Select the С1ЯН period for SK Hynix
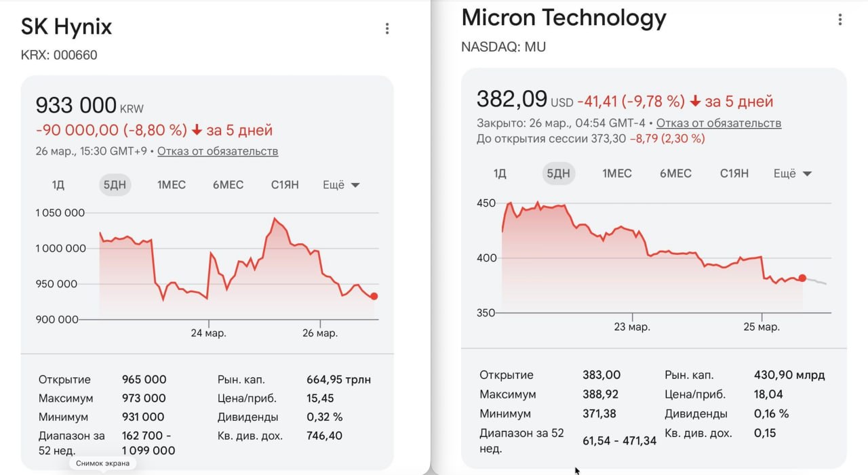 point(284,184)
